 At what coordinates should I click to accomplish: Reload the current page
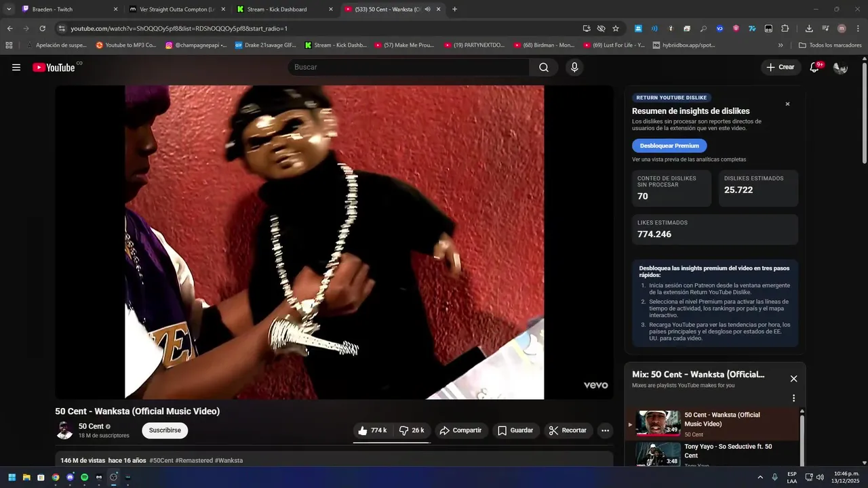(42, 28)
